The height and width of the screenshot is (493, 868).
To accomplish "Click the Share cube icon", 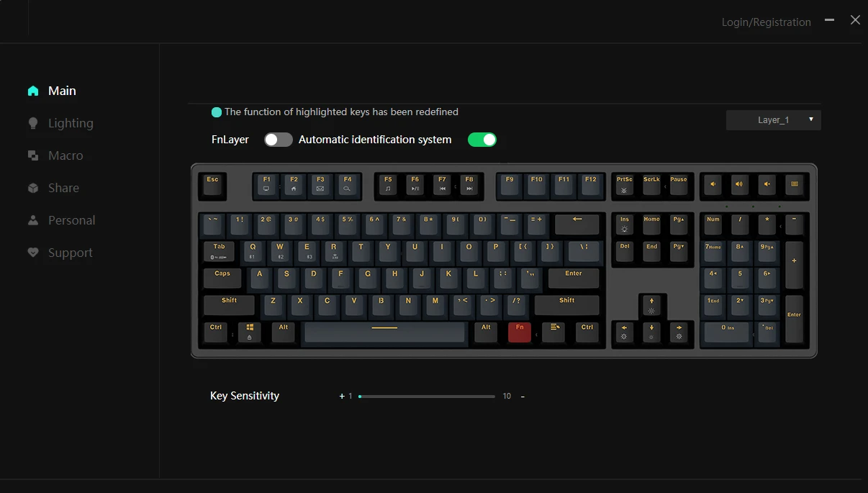I will click(x=33, y=188).
